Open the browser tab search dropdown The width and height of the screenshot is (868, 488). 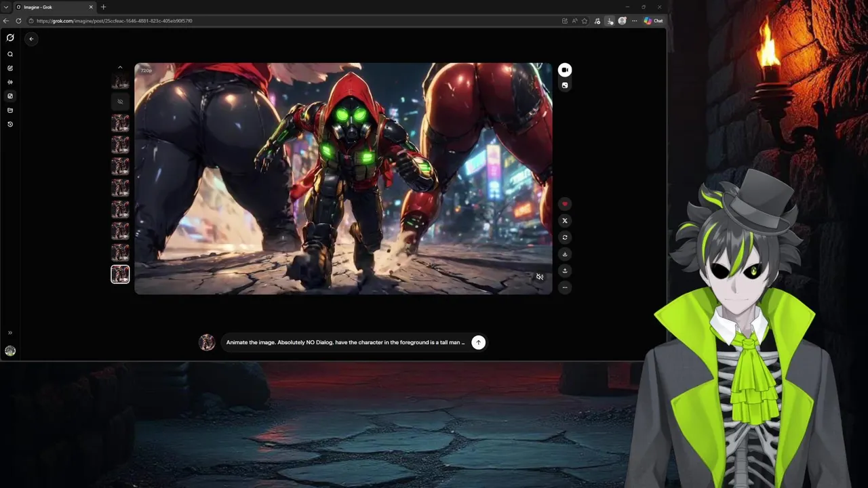point(5,7)
